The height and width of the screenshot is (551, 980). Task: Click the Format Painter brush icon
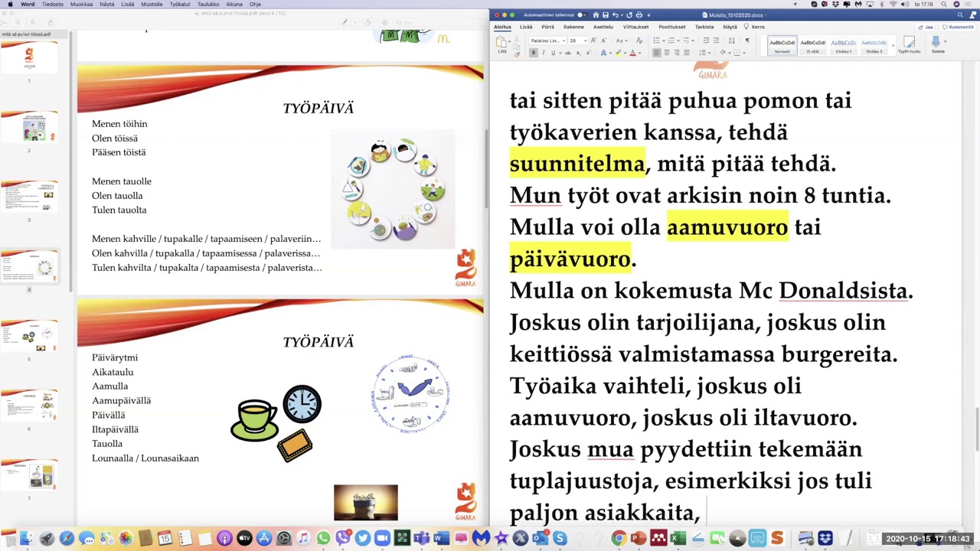coord(517,54)
